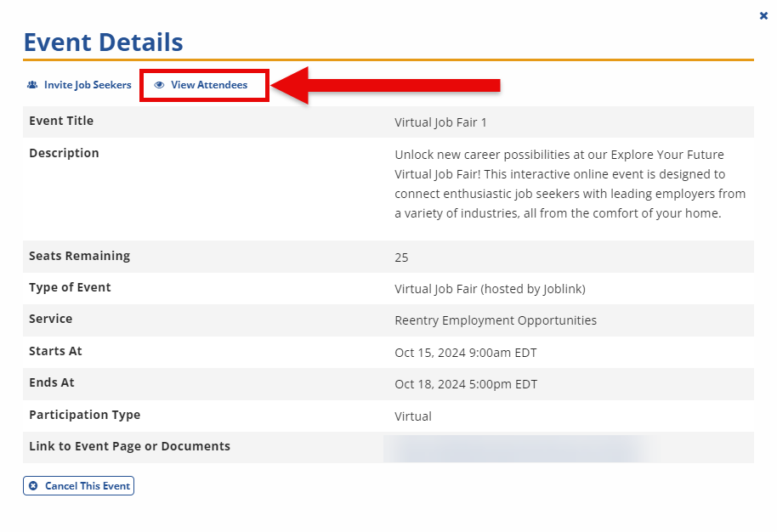Click the Virtual Job Fair 1 title value
777x532 pixels.
(440, 122)
